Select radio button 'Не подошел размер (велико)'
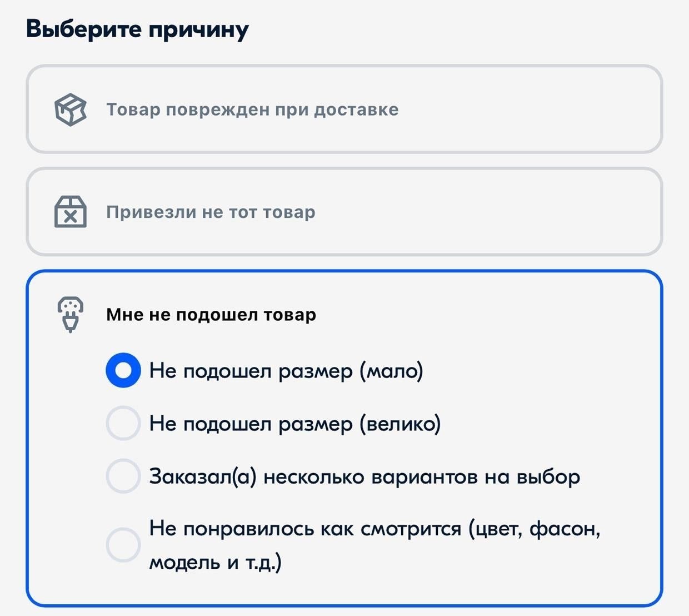The height and width of the screenshot is (616, 689). tap(123, 423)
